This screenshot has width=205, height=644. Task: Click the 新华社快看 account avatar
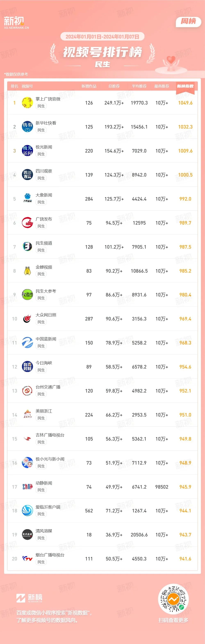[27, 127]
